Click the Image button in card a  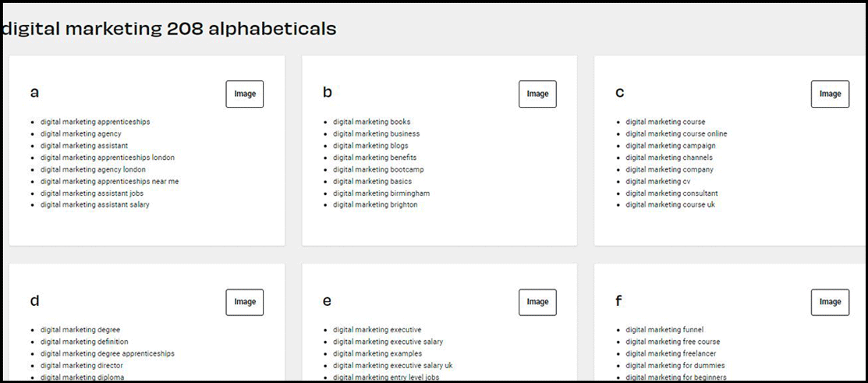coord(245,94)
